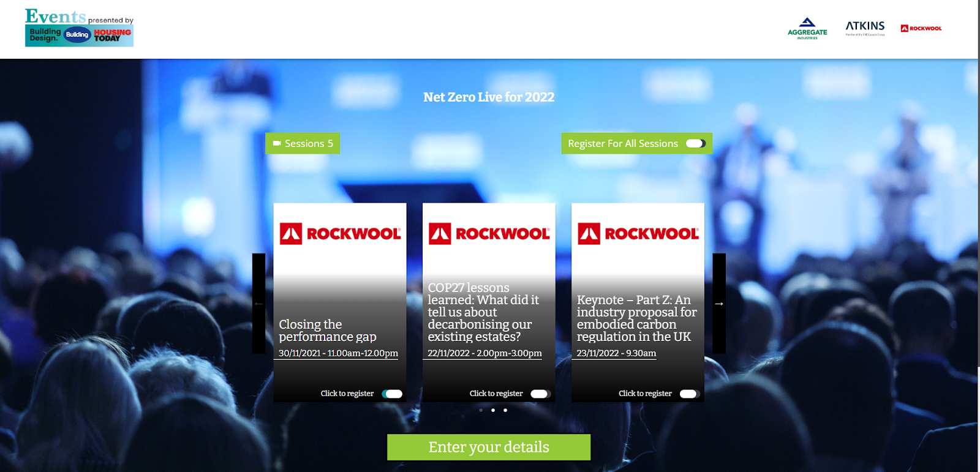Click the date 23/11/2022 - 9.30am

pos(616,353)
